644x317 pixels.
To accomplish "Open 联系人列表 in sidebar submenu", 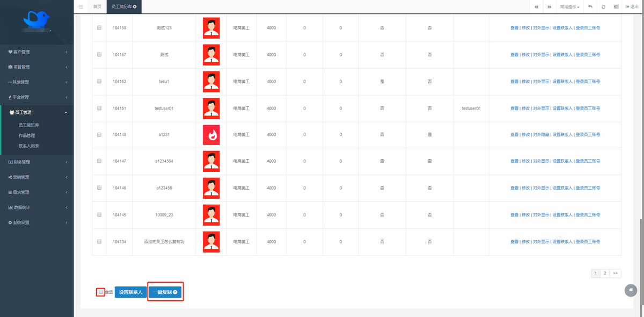I will point(29,146).
